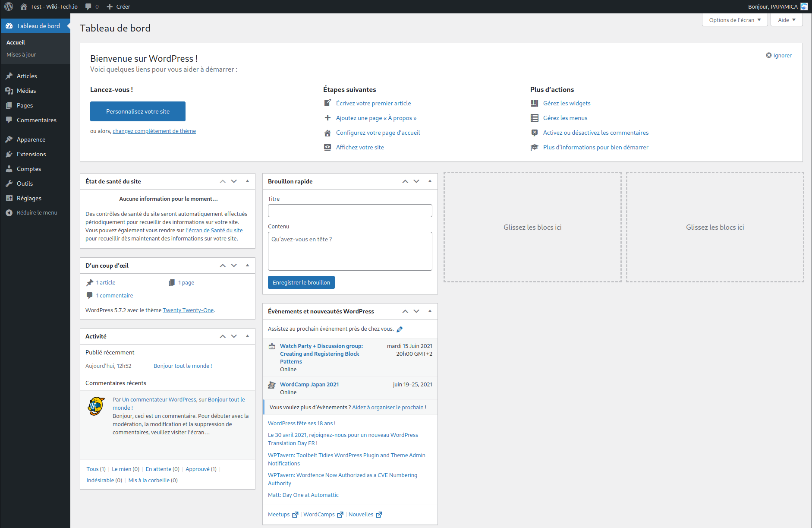Click Personnalisez votre site button
This screenshot has height=528, width=812.
point(138,111)
